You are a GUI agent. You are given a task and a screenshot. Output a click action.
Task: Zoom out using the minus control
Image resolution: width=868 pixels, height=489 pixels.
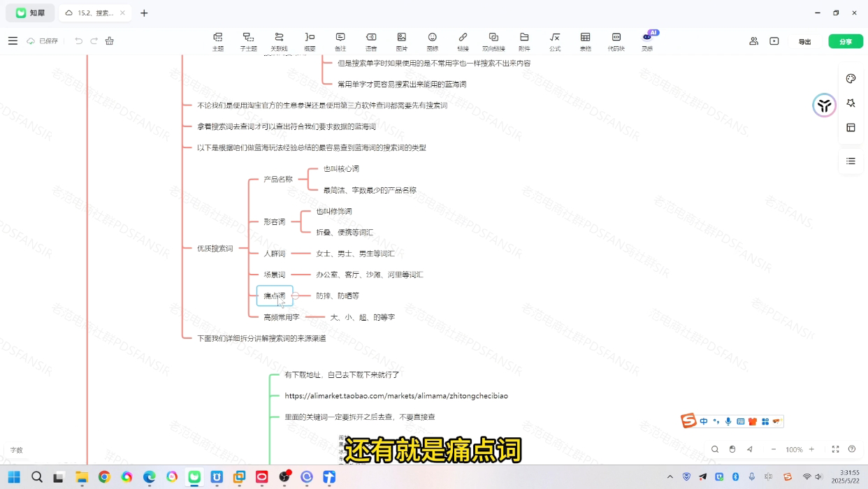pos(774,449)
